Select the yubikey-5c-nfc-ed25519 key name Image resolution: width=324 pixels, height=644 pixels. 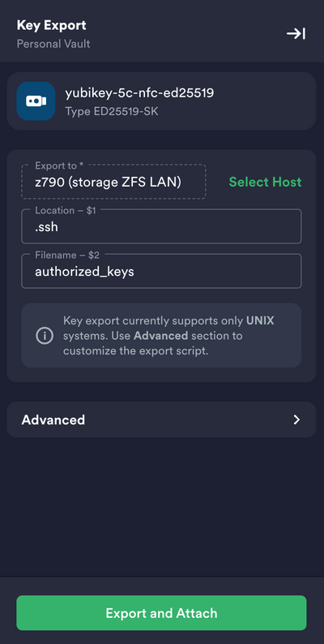tap(139, 93)
